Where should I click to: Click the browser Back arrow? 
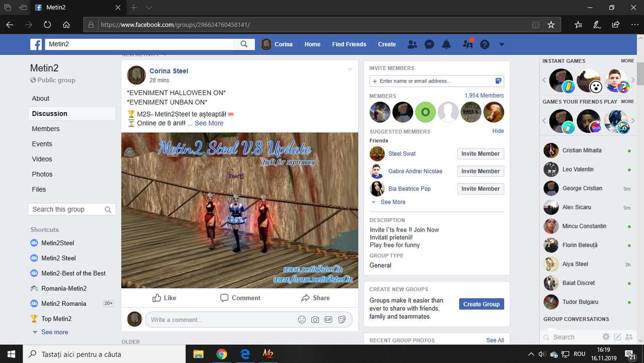(10, 24)
